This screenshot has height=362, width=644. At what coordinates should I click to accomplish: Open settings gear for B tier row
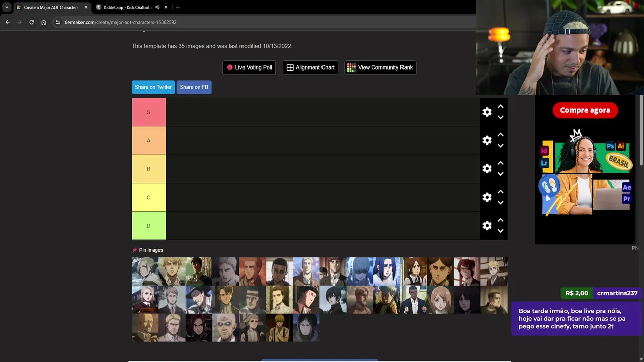pyautogui.click(x=487, y=169)
